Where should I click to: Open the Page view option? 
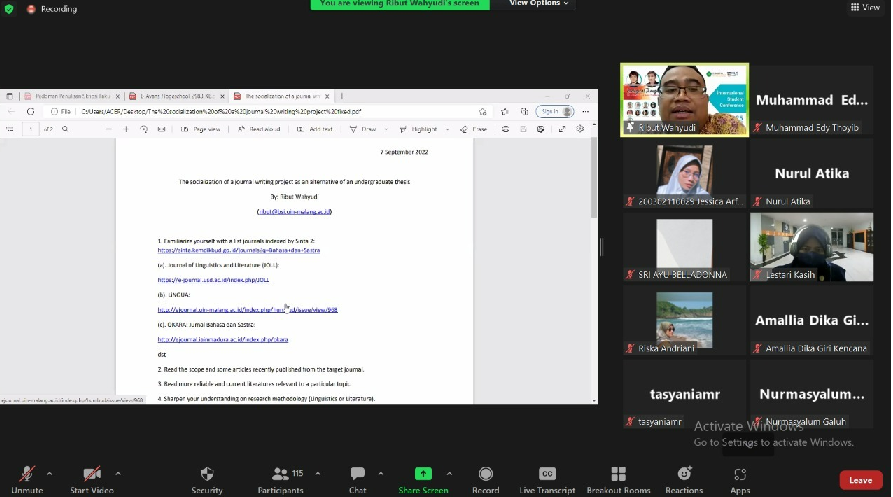[x=200, y=129]
